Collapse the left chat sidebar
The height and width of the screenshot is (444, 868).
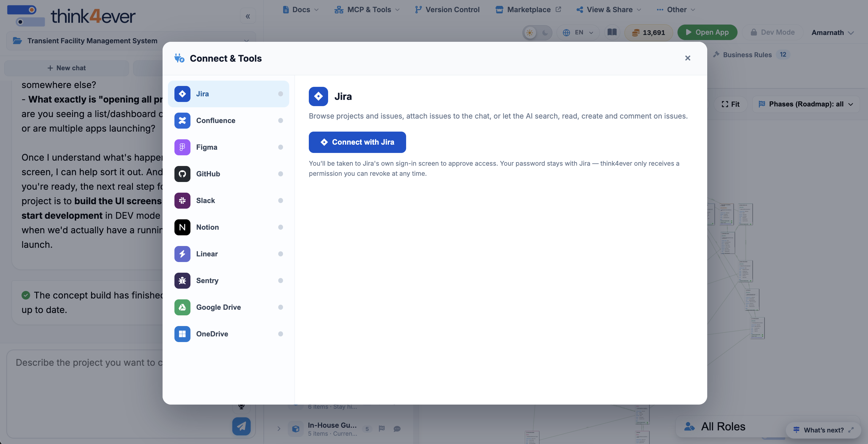248,16
